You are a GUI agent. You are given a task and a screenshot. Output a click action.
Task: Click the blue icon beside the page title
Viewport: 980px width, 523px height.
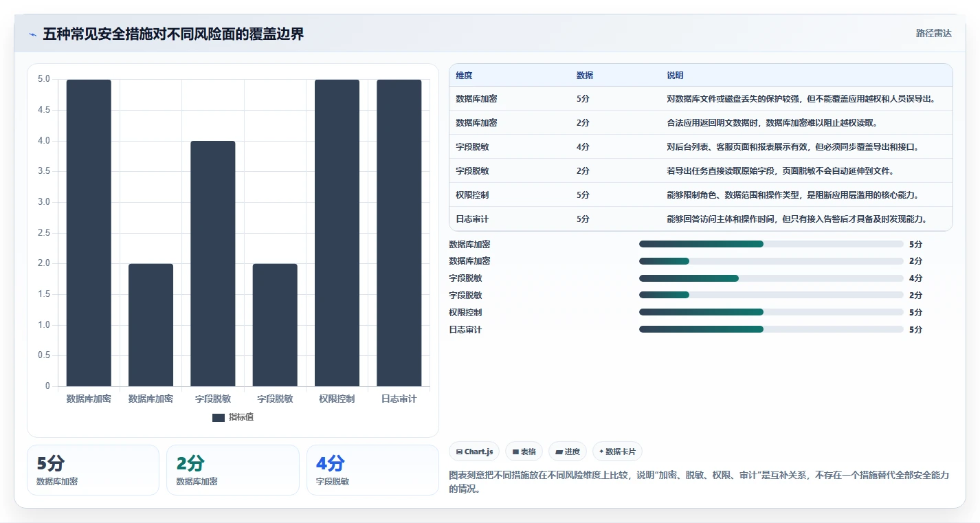(33, 34)
